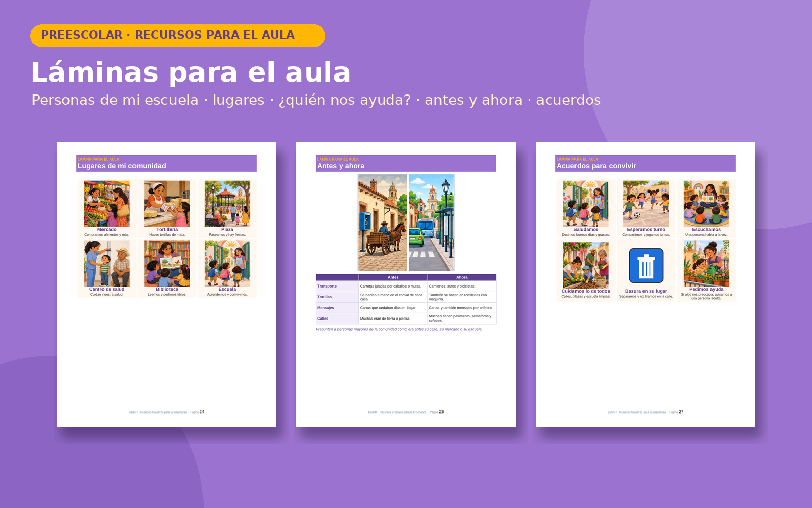Click the blue trash bin icon
Screen dimensions: 812x508
pos(646,266)
